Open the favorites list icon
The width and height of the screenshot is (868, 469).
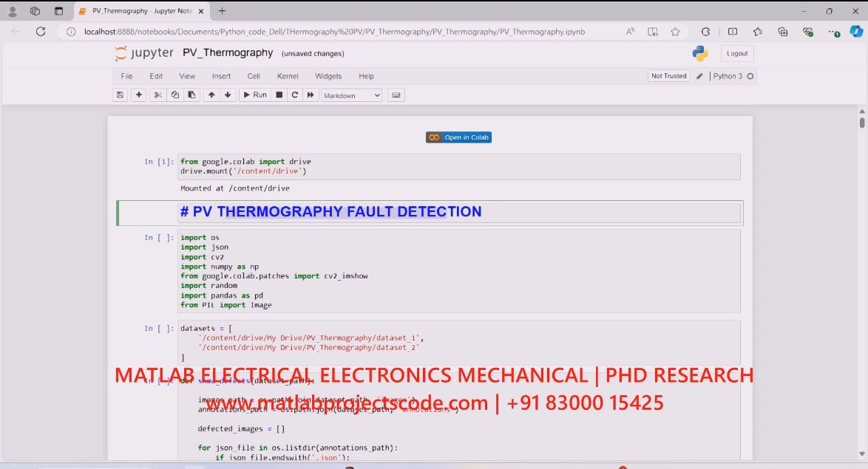pos(758,32)
